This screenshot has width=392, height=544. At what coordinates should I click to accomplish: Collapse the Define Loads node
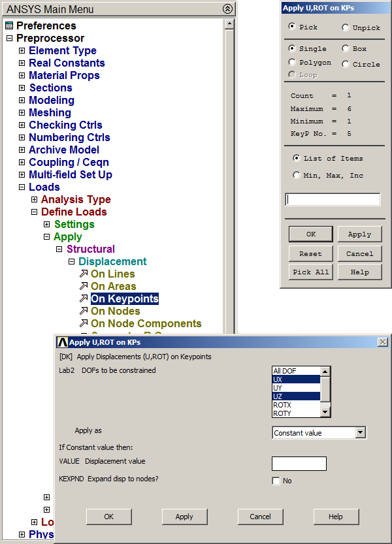(35, 212)
